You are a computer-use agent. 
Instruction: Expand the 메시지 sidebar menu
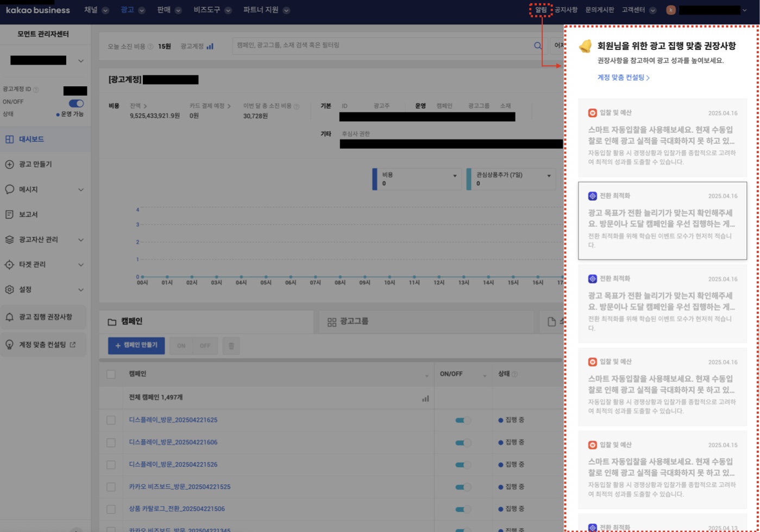[x=81, y=189]
